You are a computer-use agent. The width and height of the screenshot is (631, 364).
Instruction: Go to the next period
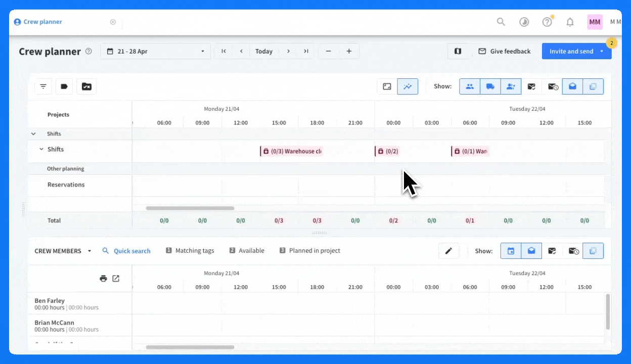coord(288,51)
